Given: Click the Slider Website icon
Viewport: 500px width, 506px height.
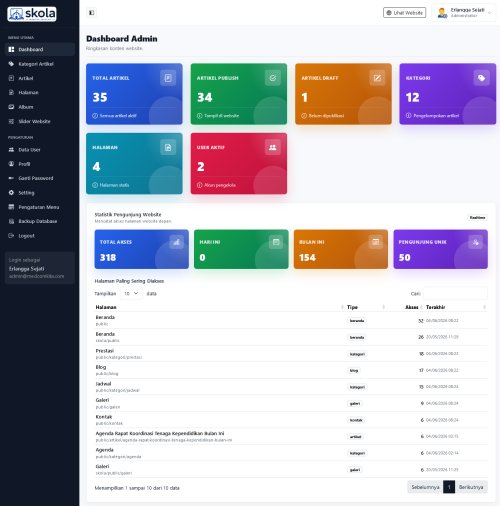Looking at the screenshot, I should [11, 121].
